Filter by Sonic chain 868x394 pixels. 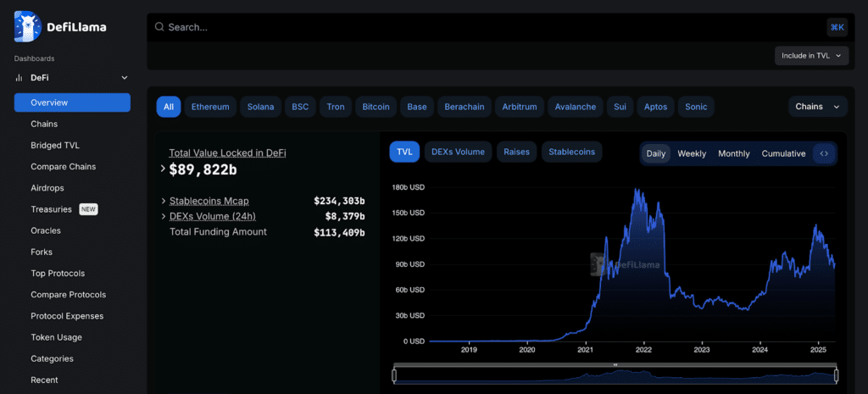pos(696,107)
